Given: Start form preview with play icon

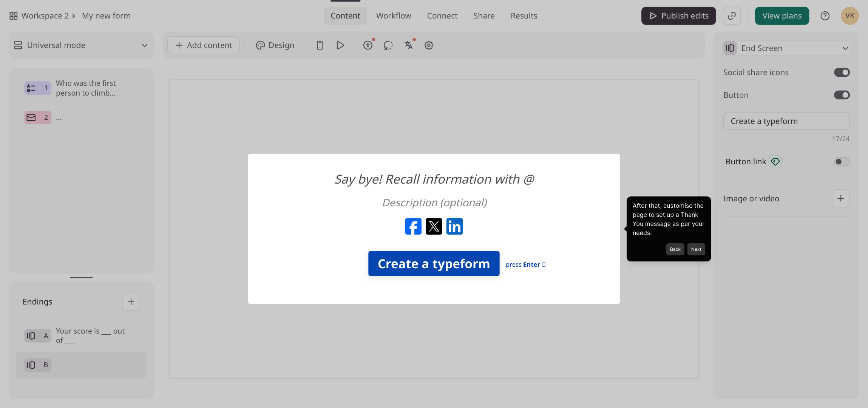Looking at the screenshot, I should (340, 45).
